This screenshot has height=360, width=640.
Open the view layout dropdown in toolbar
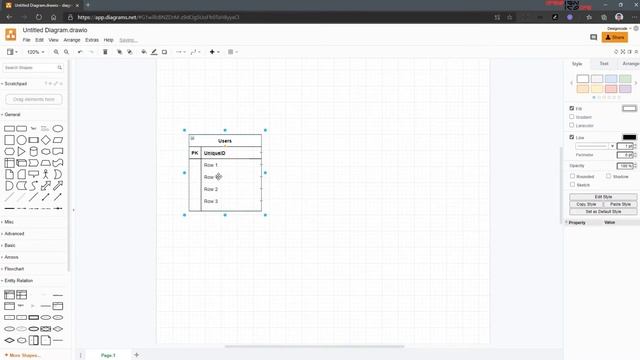click(x=12, y=52)
